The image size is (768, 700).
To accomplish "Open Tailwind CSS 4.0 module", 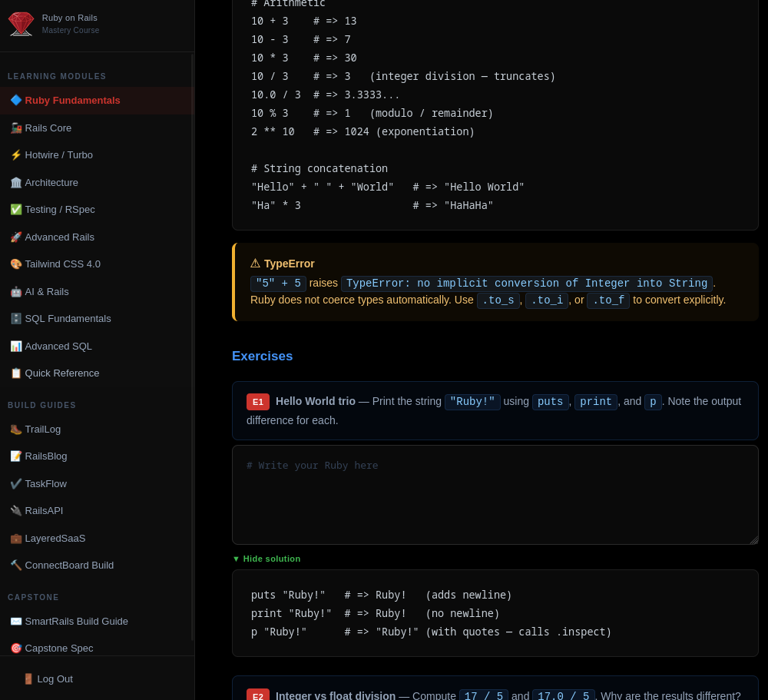I will (x=97, y=264).
